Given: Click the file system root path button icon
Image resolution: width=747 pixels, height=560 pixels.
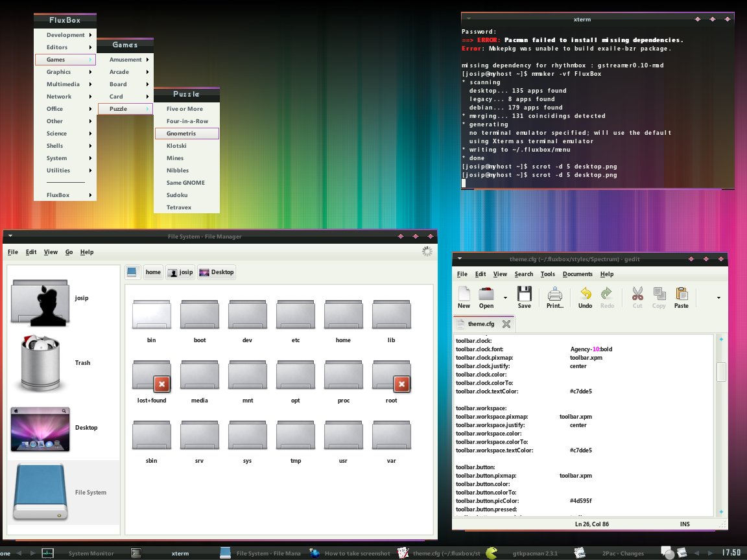Looking at the screenshot, I should [132, 272].
